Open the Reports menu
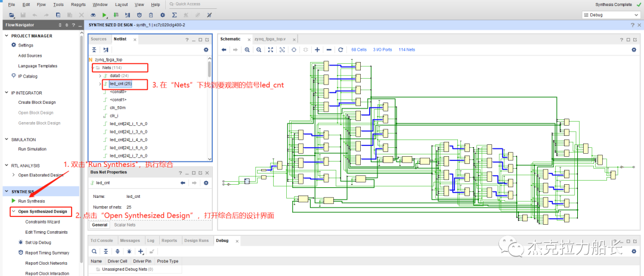This screenshot has width=644, height=276. [78, 4]
